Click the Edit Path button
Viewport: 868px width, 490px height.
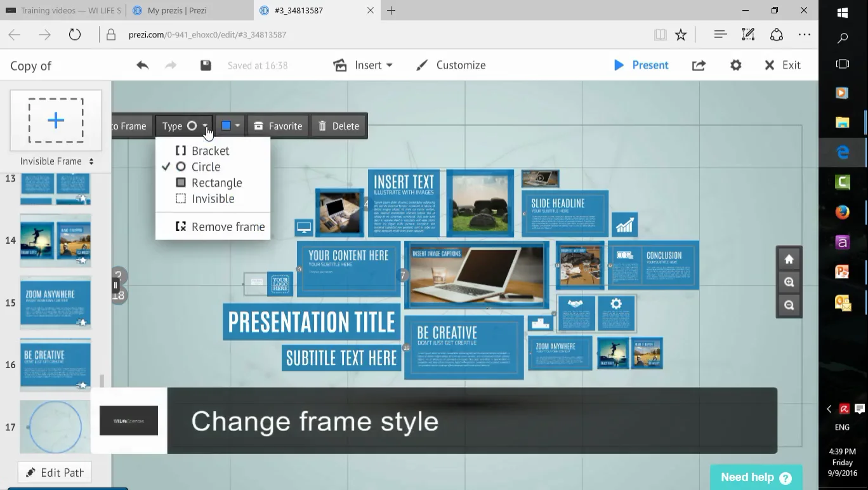coord(55,472)
